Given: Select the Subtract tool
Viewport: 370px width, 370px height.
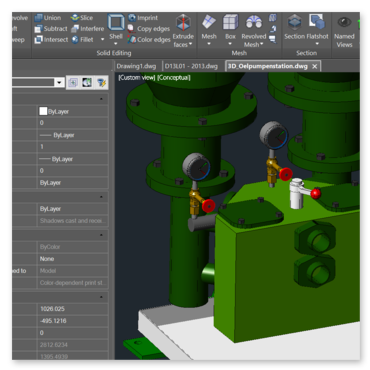Looking at the screenshot, I should pos(51,29).
